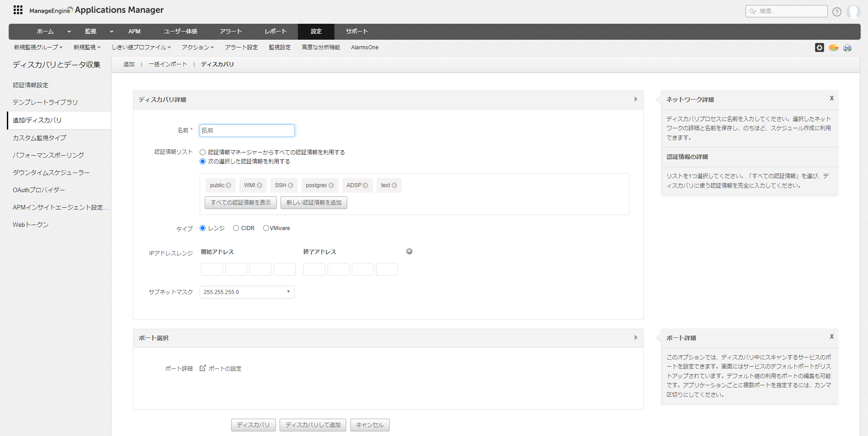Open the しきい値プロファイル dropdown
Screen dimensions: 868x436
141,47
